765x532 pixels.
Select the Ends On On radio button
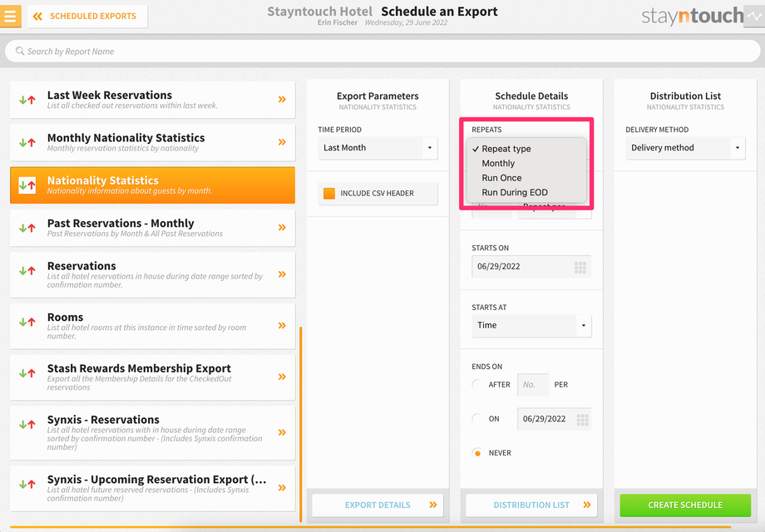pyautogui.click(x=477, y=419)
